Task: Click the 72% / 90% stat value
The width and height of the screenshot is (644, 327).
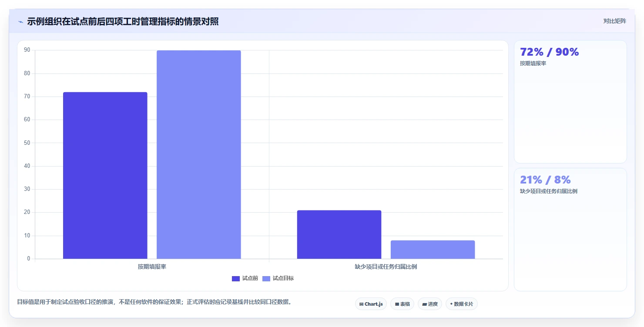Action: (550, 52)
